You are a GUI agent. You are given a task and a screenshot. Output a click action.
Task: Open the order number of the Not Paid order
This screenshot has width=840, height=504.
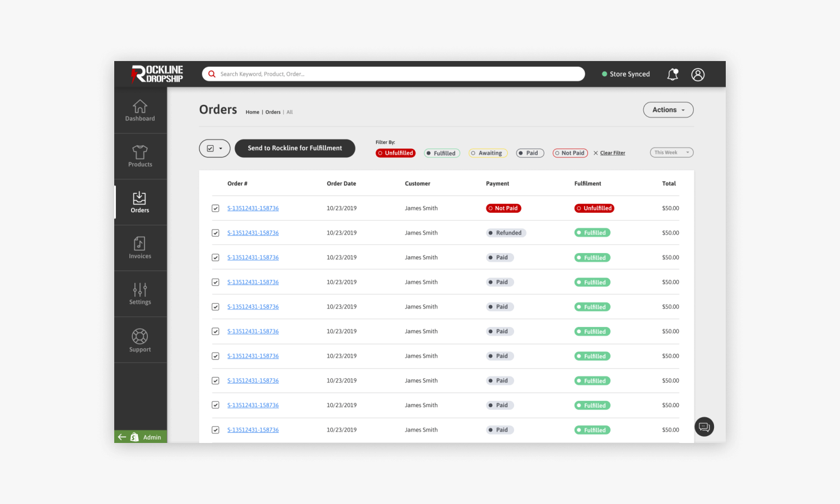point(253,208)
